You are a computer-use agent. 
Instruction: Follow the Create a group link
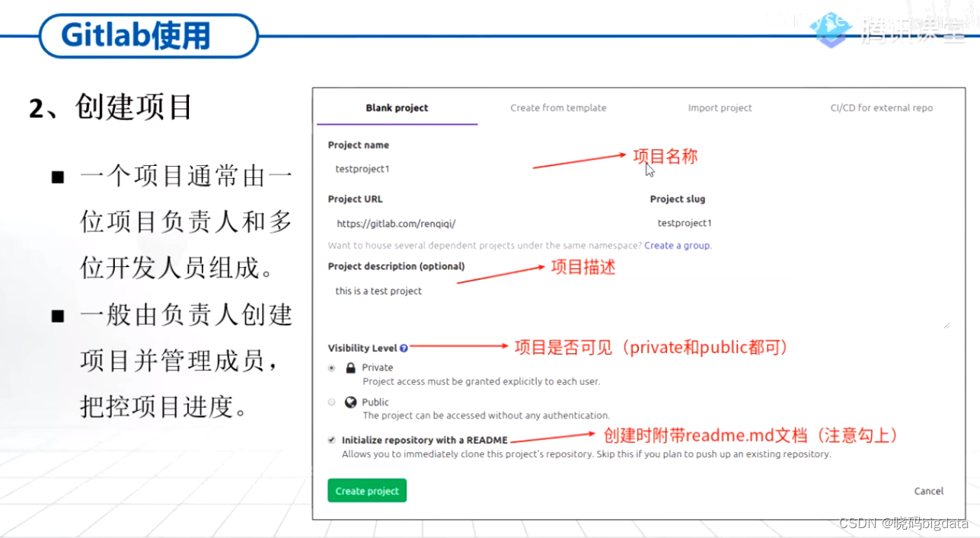pyautogui.click(x=676, y=245)
